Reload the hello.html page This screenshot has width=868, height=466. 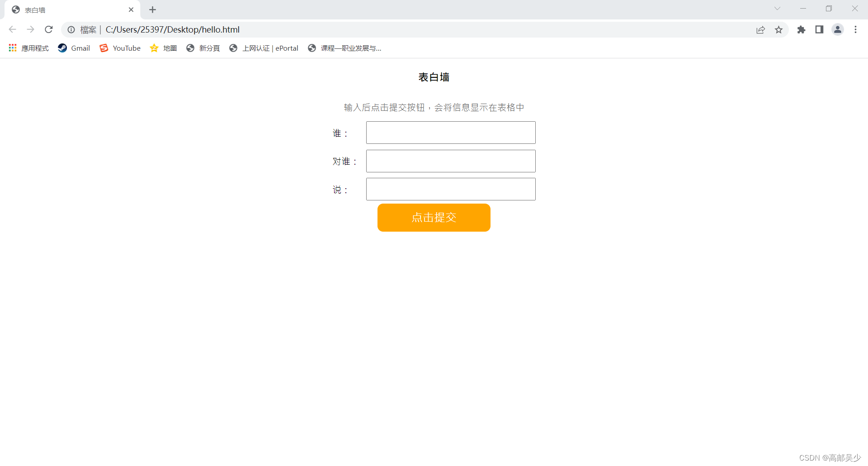click(48, 29)
